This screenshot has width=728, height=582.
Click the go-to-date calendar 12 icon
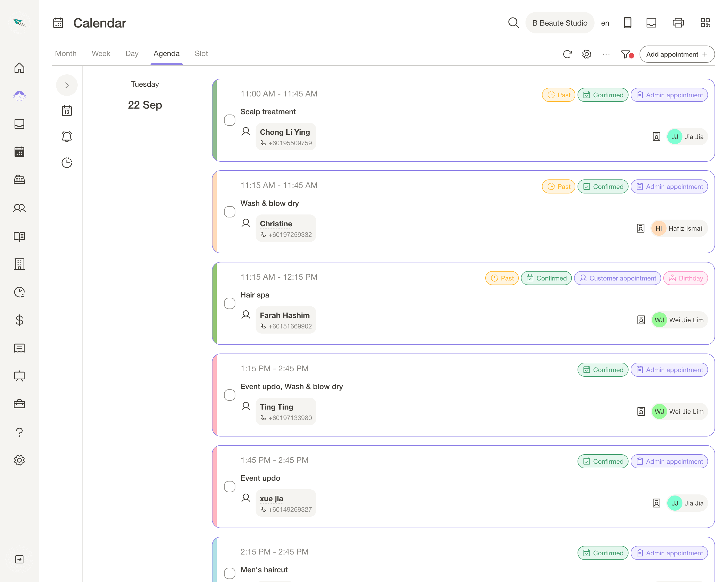point(67,111)
